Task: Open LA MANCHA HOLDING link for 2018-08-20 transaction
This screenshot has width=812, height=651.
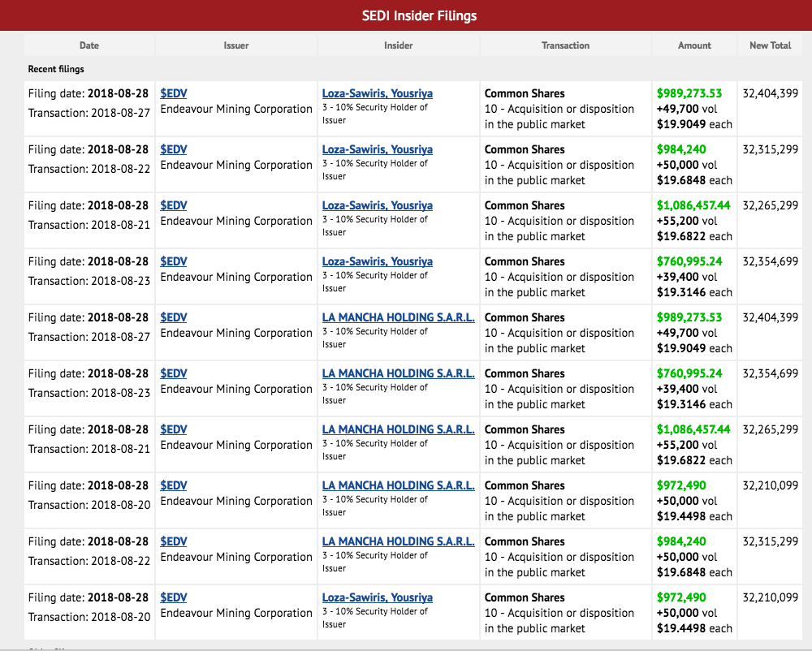Action: (398, 485)
